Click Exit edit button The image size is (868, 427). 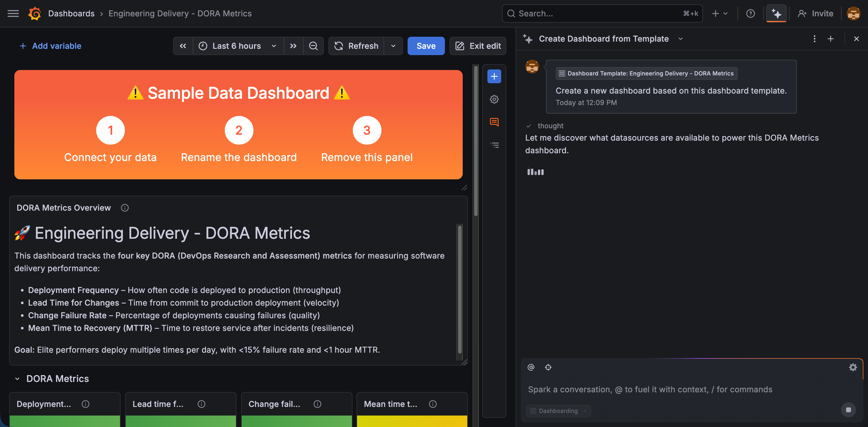[478, 46]
